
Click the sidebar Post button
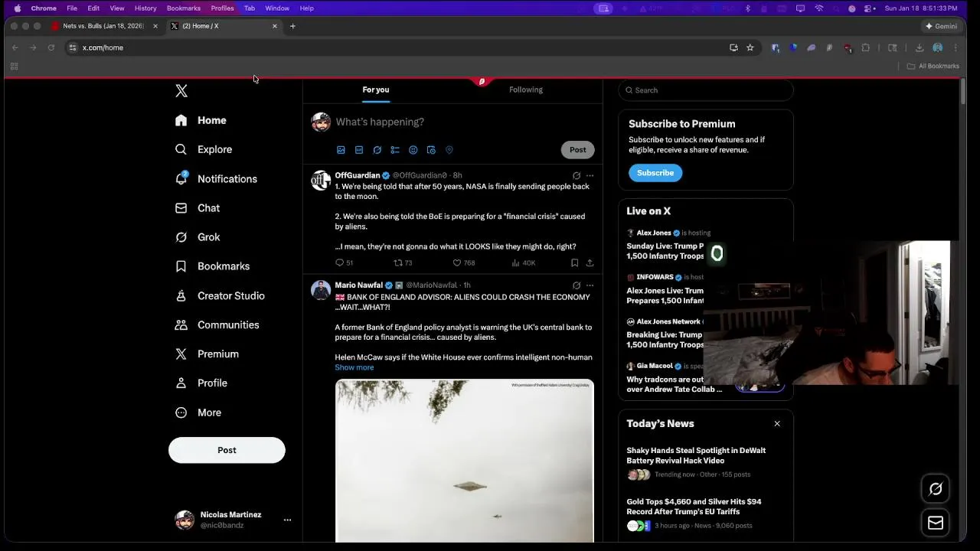[227, 450]
